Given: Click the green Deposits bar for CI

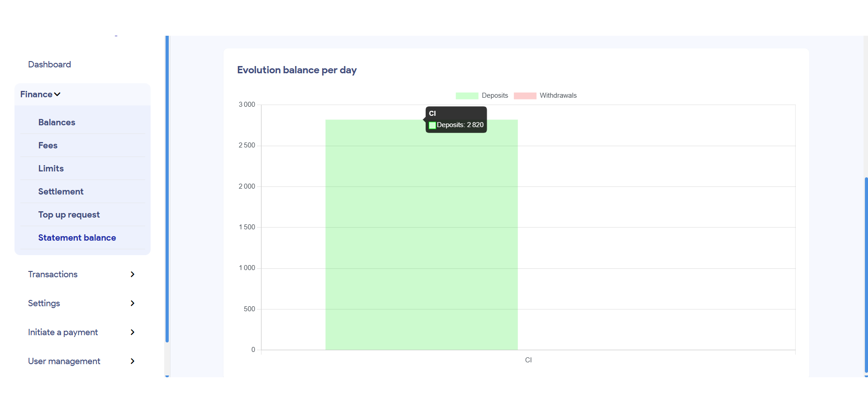Looking at the screenshot, I should (421, 240).
